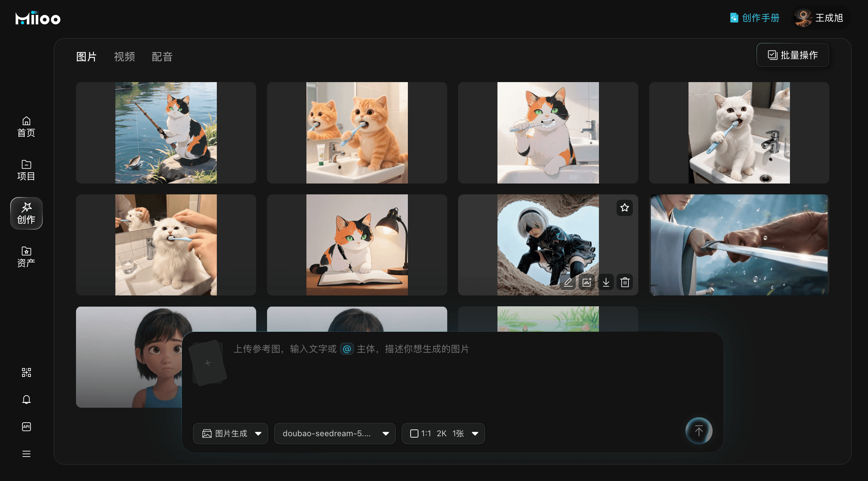Expand the 图片生成 mode dropdown
Image resolution: width=868 pixels, height=481 pixels.
230,434
